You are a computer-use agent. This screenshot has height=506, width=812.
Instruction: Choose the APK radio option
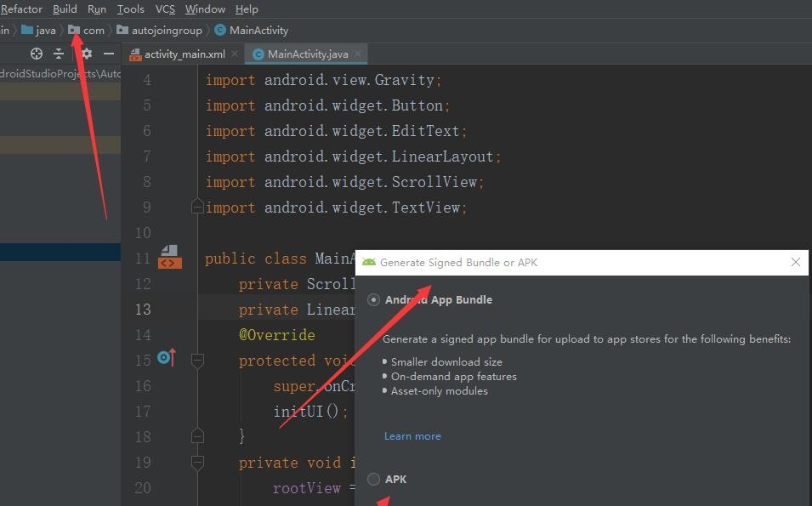pyautogui.click(x=373, y=480)
